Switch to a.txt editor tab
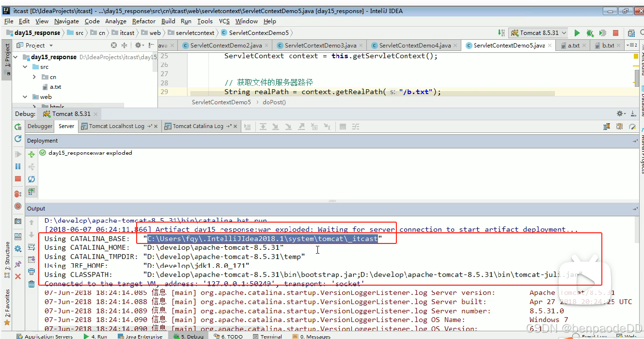 coord(574,45)
